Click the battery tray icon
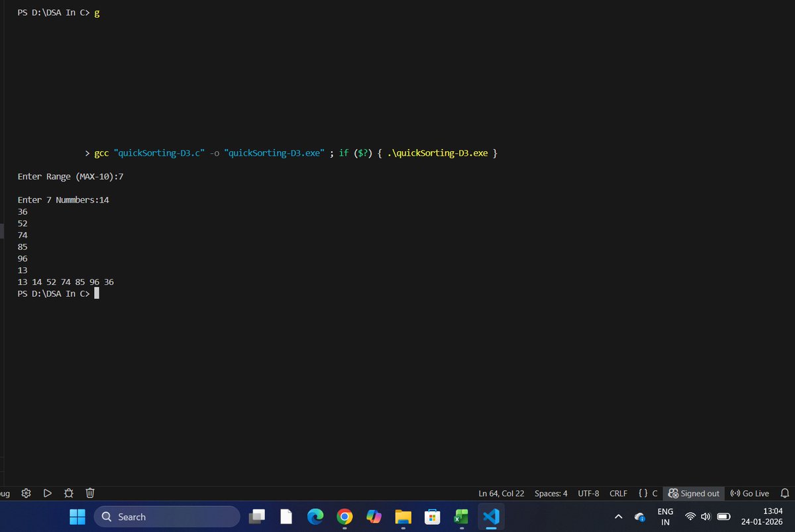Screen dimensions: 795x532 coord(723,517)
